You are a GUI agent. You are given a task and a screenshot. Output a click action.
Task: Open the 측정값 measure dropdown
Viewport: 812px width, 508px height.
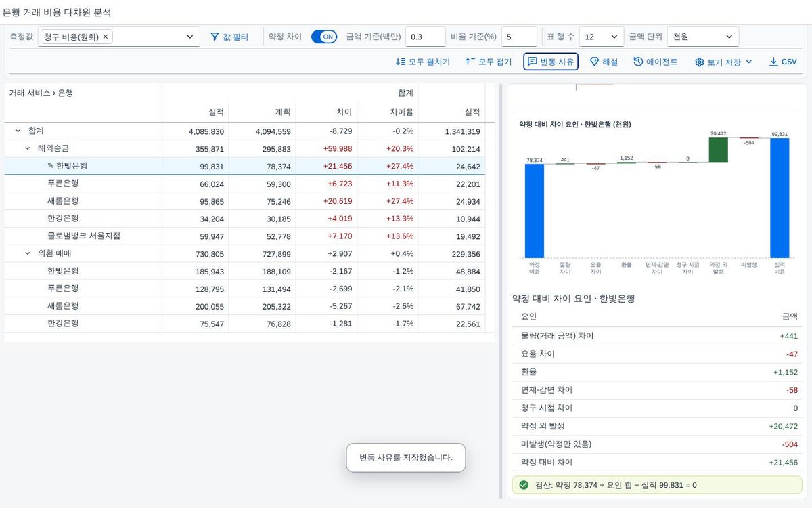click(189, 37)
